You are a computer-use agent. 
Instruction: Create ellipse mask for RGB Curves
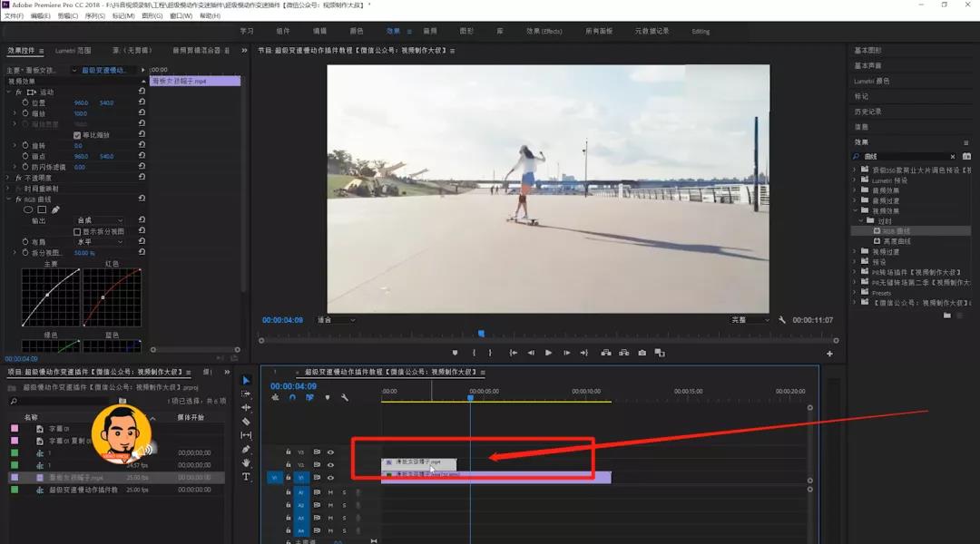pyautogui.click(x=28, y=209)
